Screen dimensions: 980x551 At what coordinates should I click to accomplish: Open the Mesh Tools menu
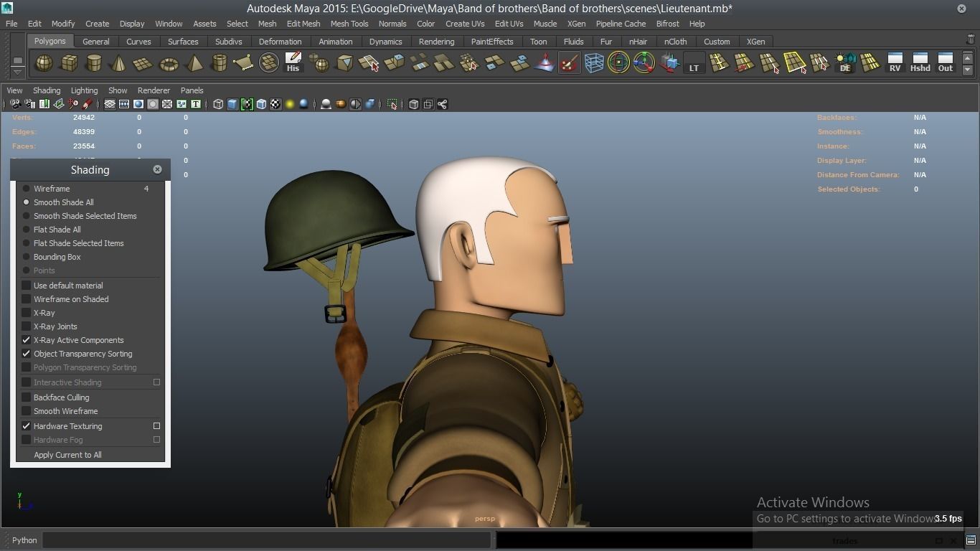click(x=349, y=24)
